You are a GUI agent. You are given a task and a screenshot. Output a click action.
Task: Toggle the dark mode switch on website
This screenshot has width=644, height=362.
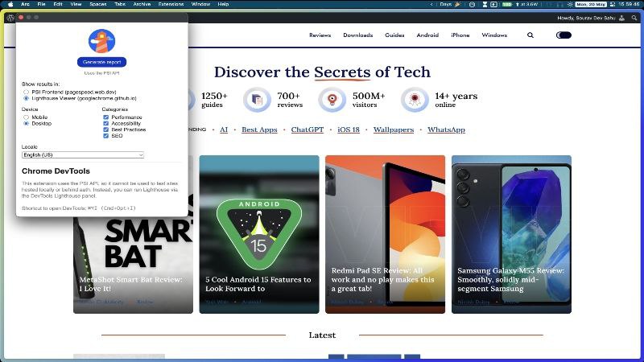coord(563,35)
